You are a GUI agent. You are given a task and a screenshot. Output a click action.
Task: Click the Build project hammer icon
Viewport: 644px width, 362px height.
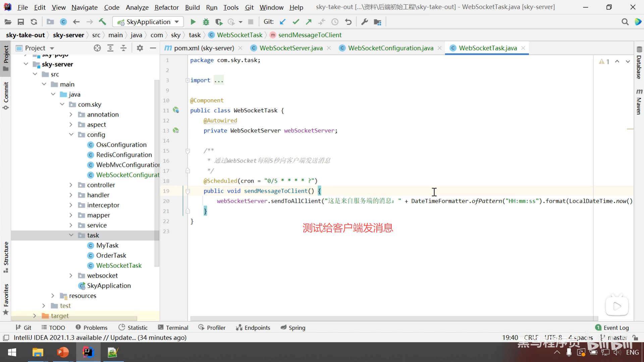pyautogui.click(x=102, y=22)
